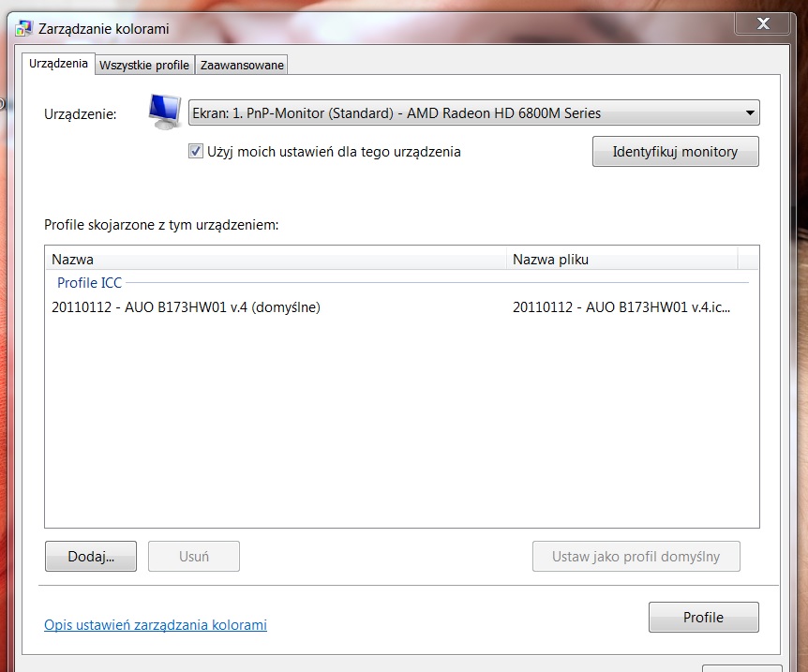Click the Usuń button
The width and height of the screenshot is (808, 672).
[x=193, y=556]
